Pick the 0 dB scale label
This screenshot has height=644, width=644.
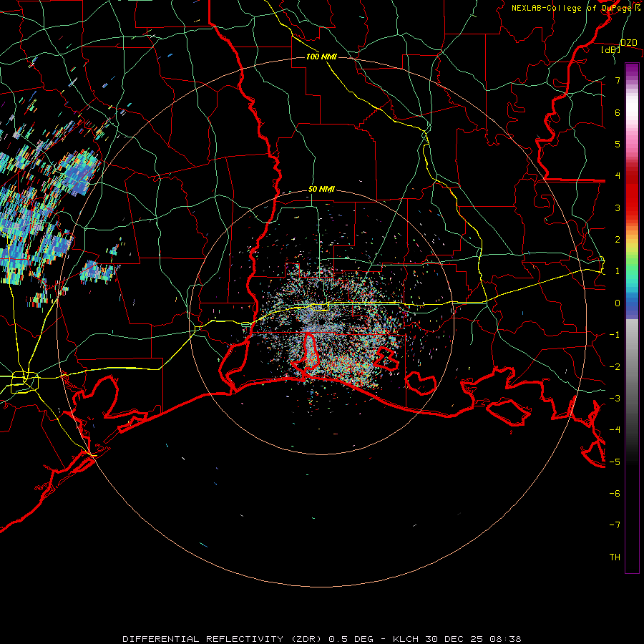tap(618, 303)
